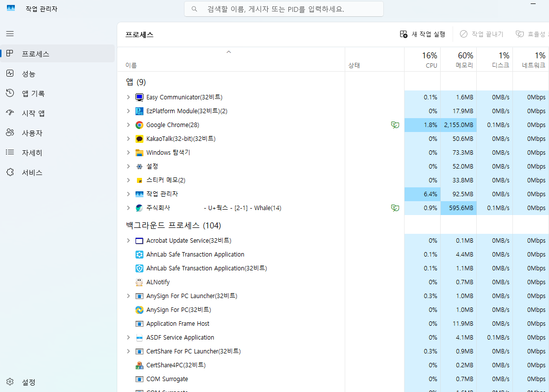Image resolution: width=549 pixels, height=392 pixels.
Task: Click the ALNotify icon
Action: pyautogui.click(x=139, y=282)
